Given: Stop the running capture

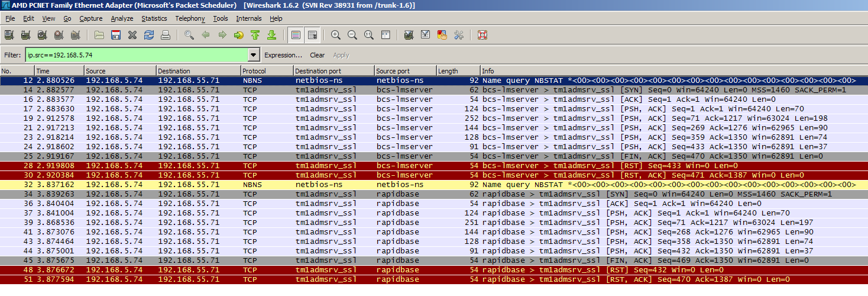Looking at the screenshot, I should coord(59,35).
